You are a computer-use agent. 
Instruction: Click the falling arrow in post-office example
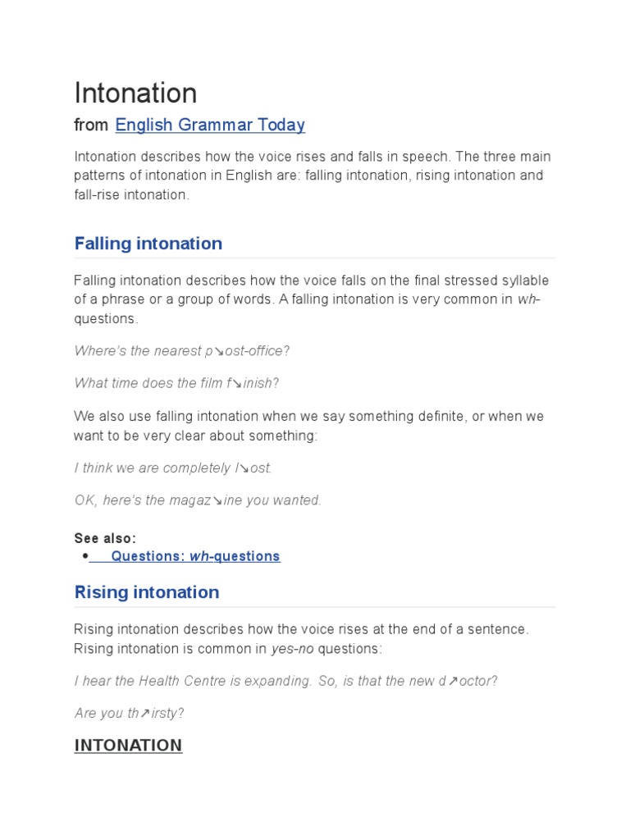pyautogui.click(x=219, y=351)
